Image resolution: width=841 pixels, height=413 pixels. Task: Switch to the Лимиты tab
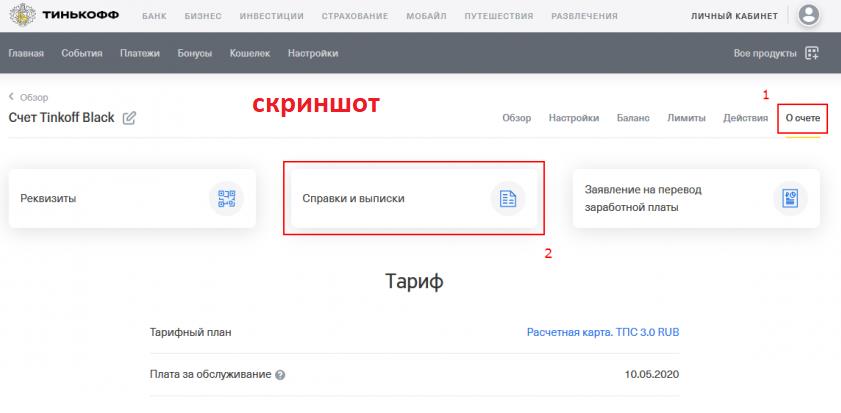coord(686,118)
